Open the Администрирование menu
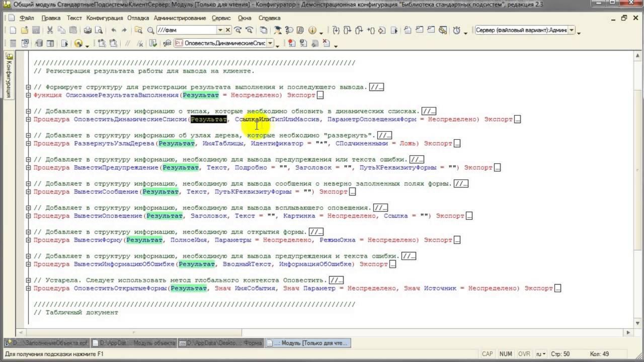The width and height of the screenshot is (644, 362). [180, 18]
